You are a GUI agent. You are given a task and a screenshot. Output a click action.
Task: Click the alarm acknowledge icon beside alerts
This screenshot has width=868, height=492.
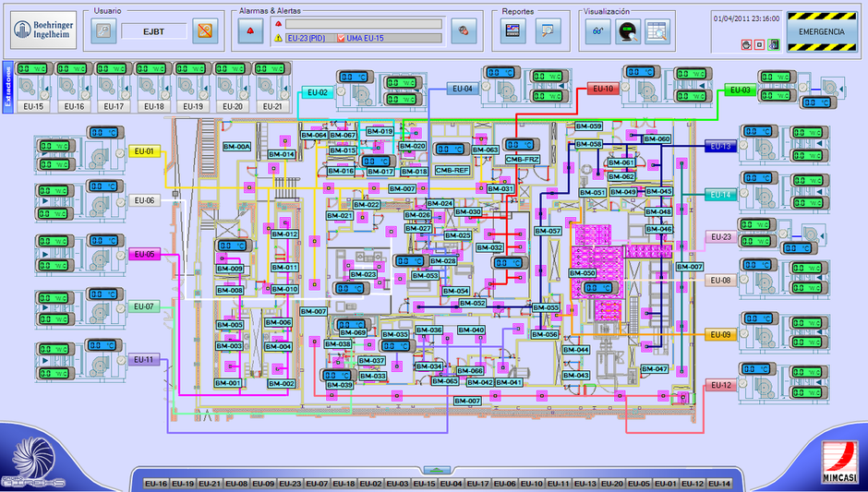464,31
